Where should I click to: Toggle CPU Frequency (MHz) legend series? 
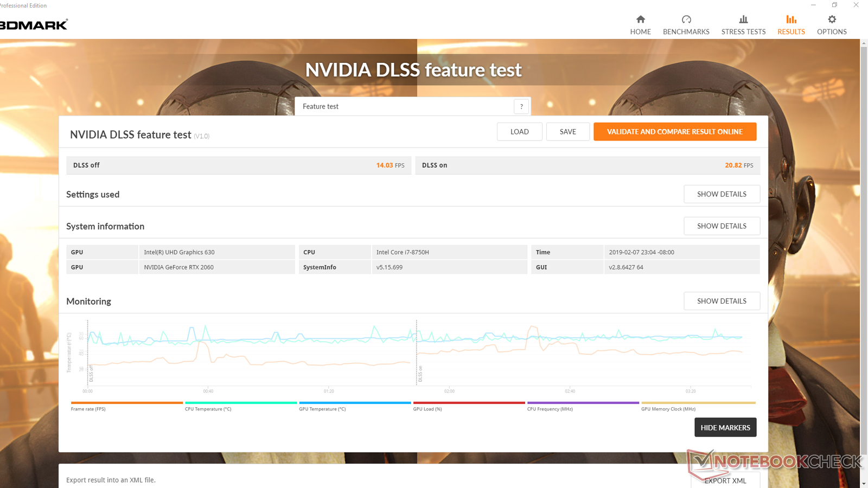pos(583,406)
